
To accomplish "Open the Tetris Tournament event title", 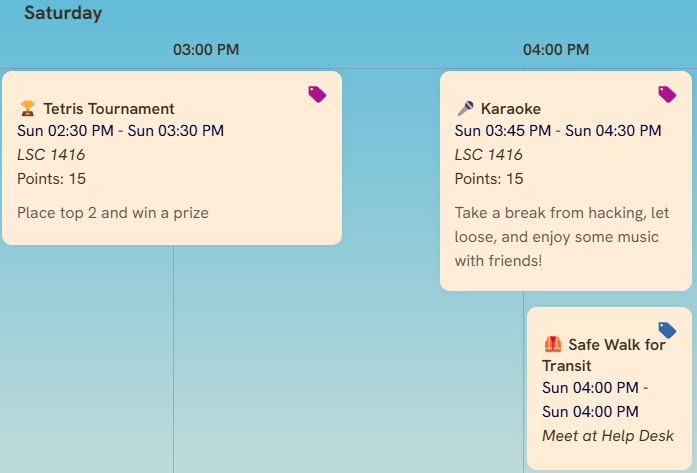I will [108, 108].
